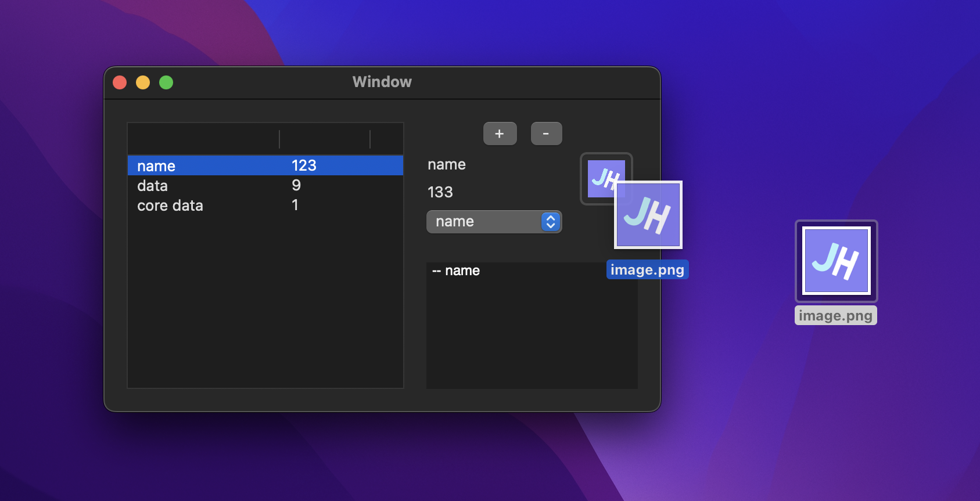This screenshot has width=980, height=501.
Task: Click the gray image.png desktop file label
Action: pos(835,316)
